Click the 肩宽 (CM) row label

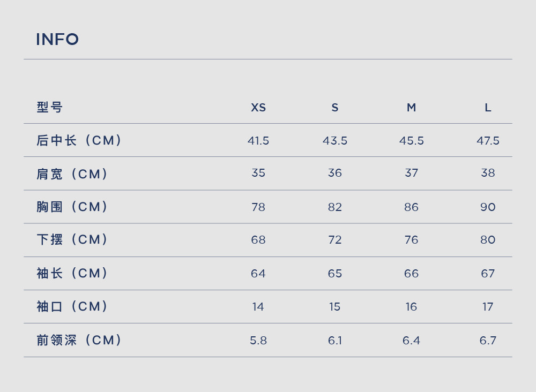72,174
